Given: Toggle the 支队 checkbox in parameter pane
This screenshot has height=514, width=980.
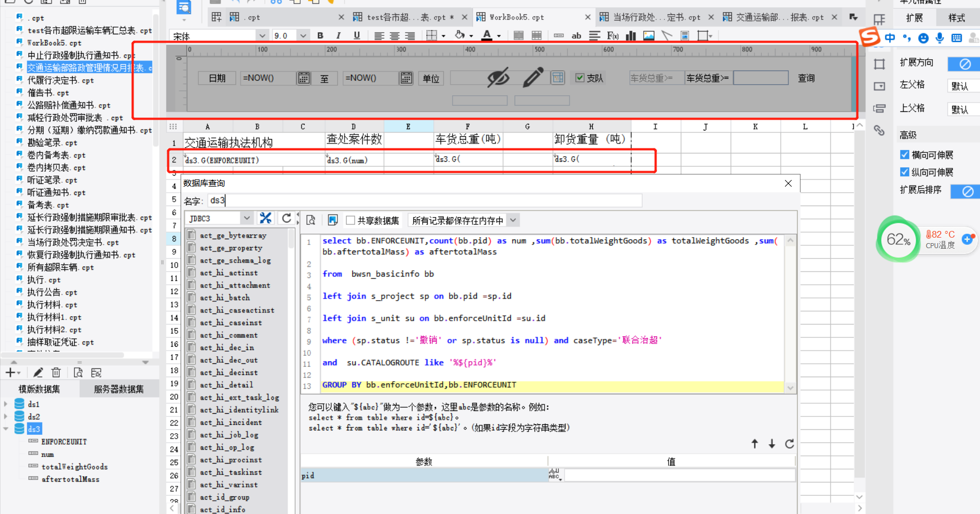Looking at the screenshot, I should point(579,78).
